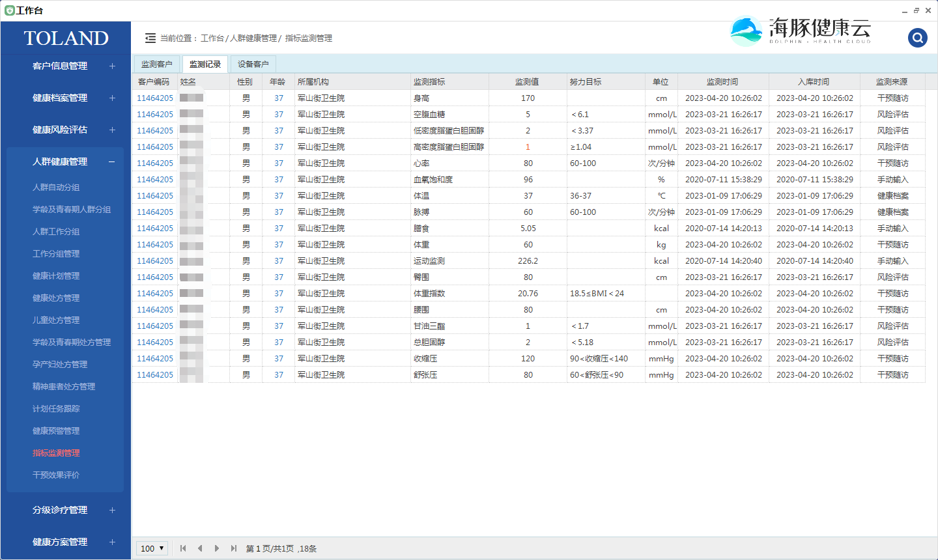Open the page size dropdown showing 100

click(152, 548)
